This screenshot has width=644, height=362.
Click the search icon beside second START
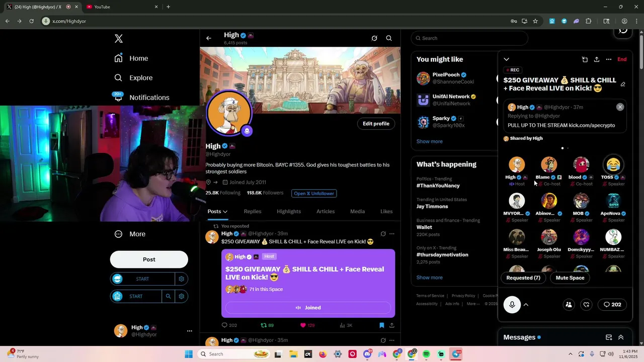169,297
